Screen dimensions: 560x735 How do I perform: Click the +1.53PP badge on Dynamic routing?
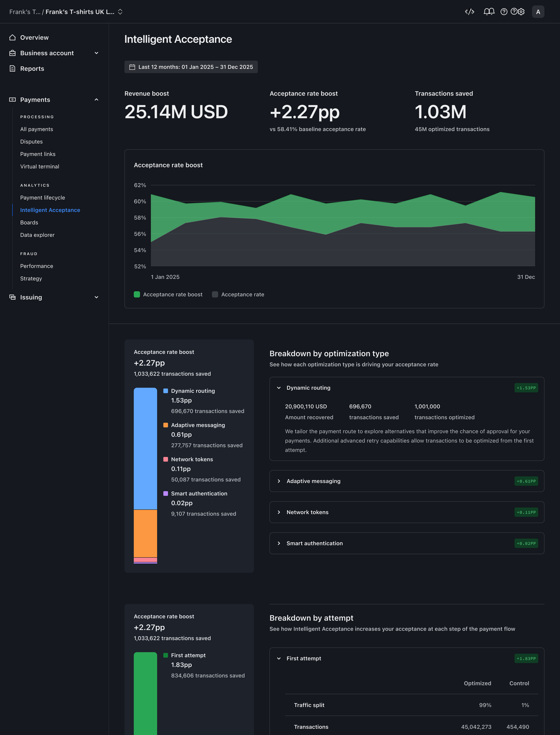coord(526,388)
